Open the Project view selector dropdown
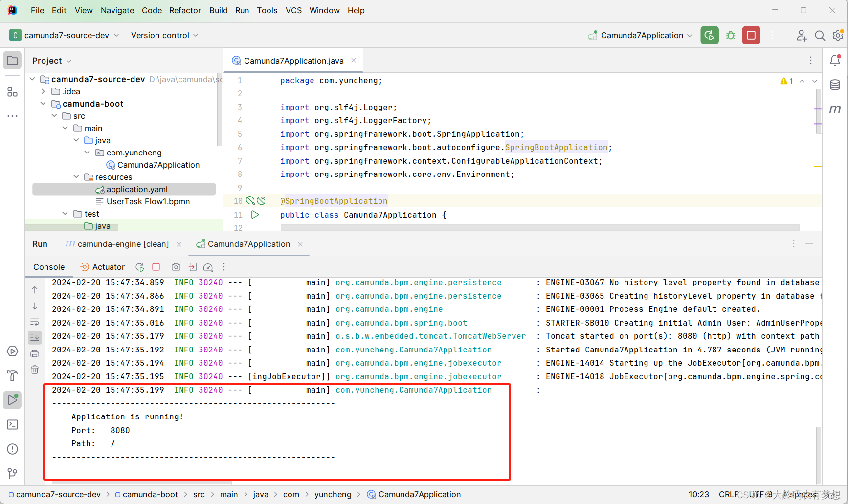The height and width of the screenshot is (504, 848). pyautogui.click(x=52, y=61)
